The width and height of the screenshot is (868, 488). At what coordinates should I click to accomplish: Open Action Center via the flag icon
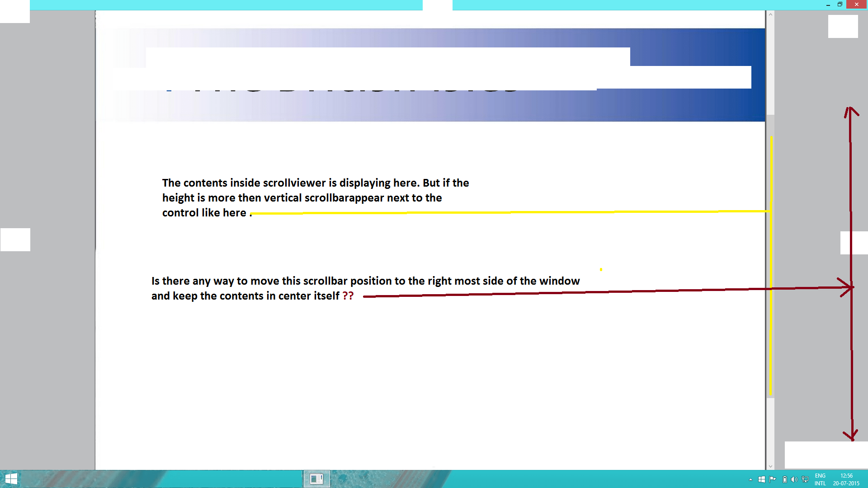pyautogui.click(x=772, y=479)
